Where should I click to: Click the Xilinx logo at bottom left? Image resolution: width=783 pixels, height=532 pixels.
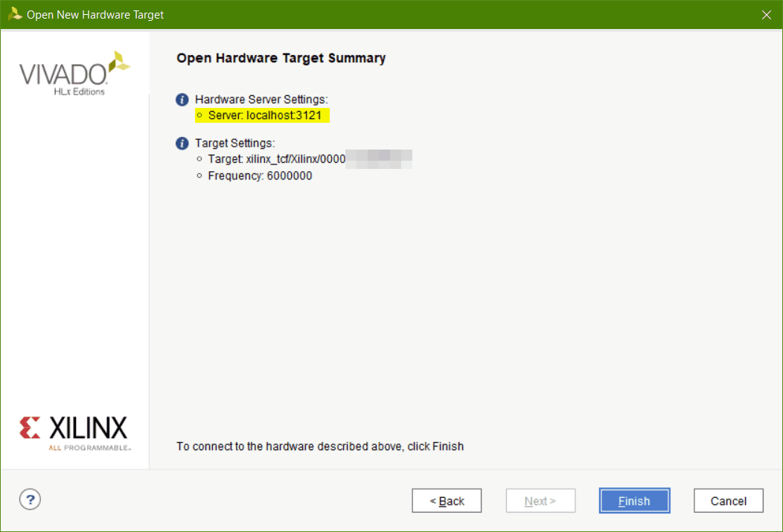pos(74,432)
